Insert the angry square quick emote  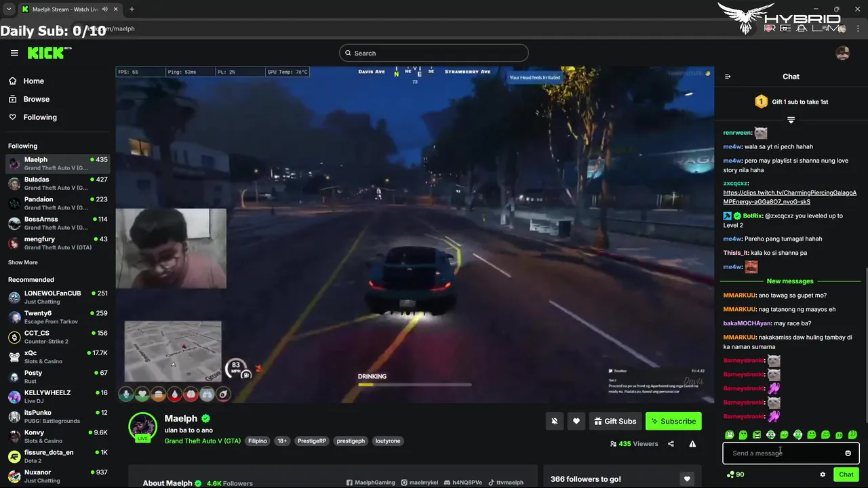[x=757, y=434]
